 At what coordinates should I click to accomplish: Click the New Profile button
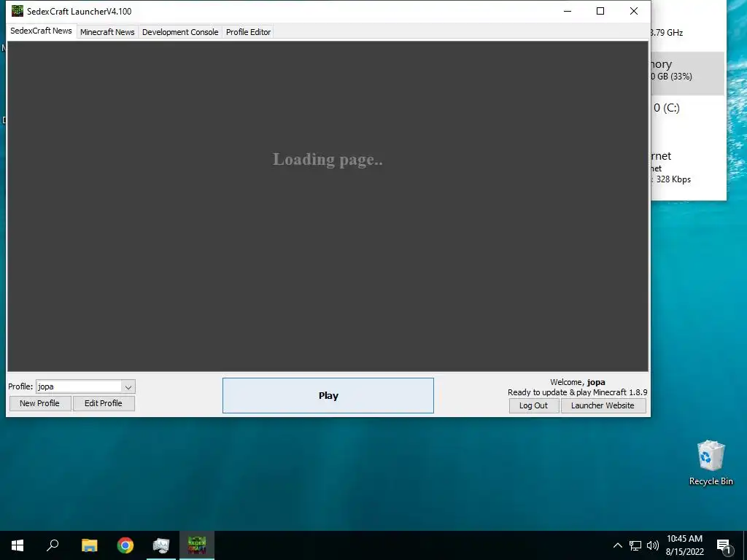tap(40, 403)
